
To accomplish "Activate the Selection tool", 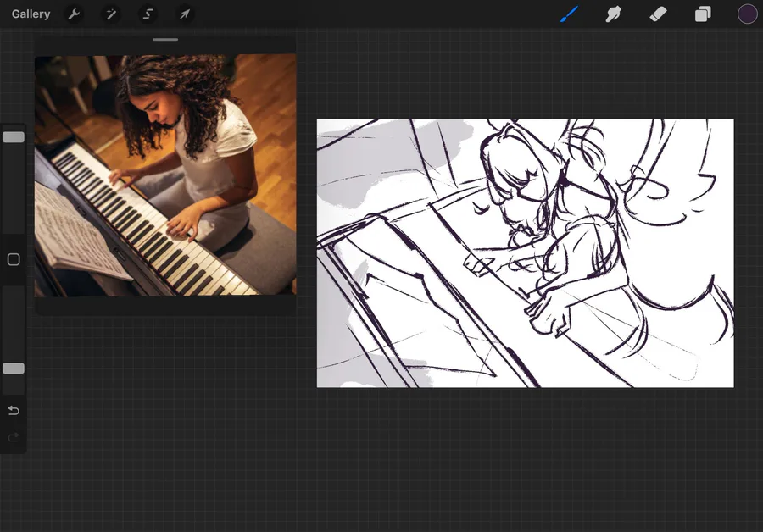I will (x=148, y=14).
